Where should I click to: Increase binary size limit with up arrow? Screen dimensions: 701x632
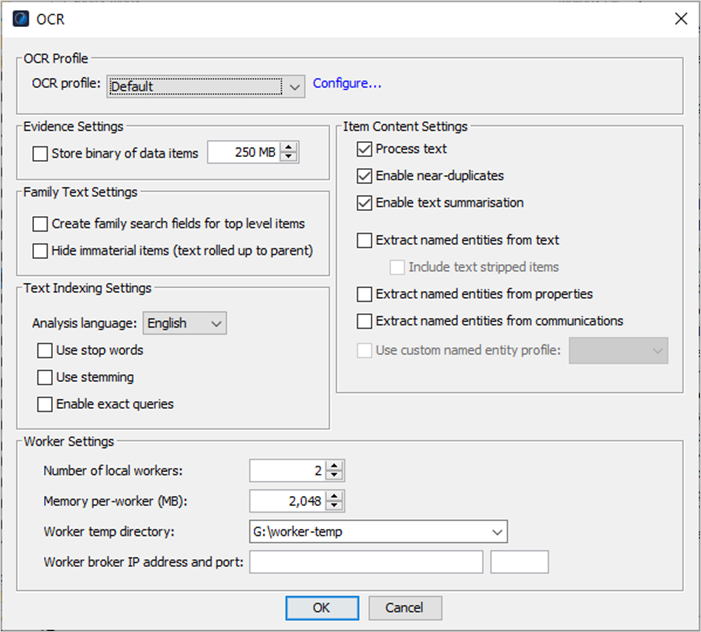tap(290, 148)
